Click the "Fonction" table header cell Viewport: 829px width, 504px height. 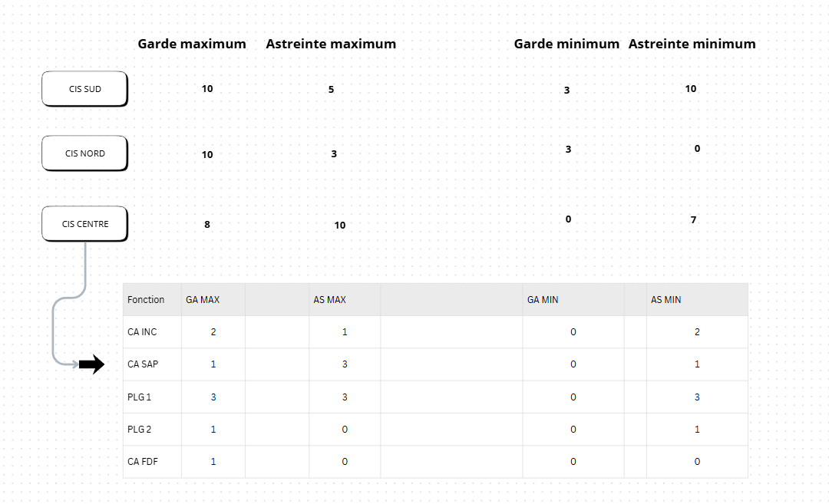pos(146,300)
